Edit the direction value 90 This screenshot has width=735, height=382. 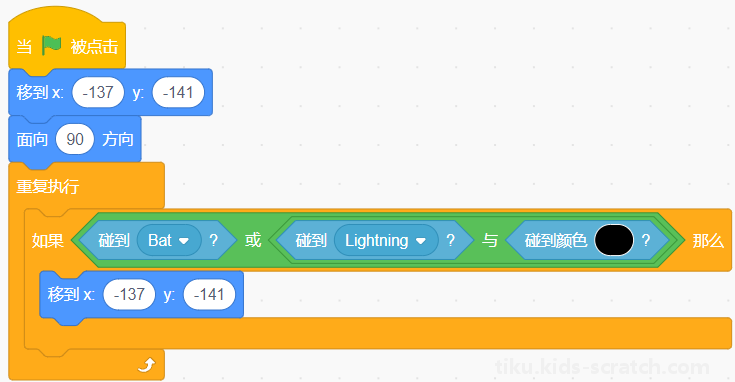[75, 139]
